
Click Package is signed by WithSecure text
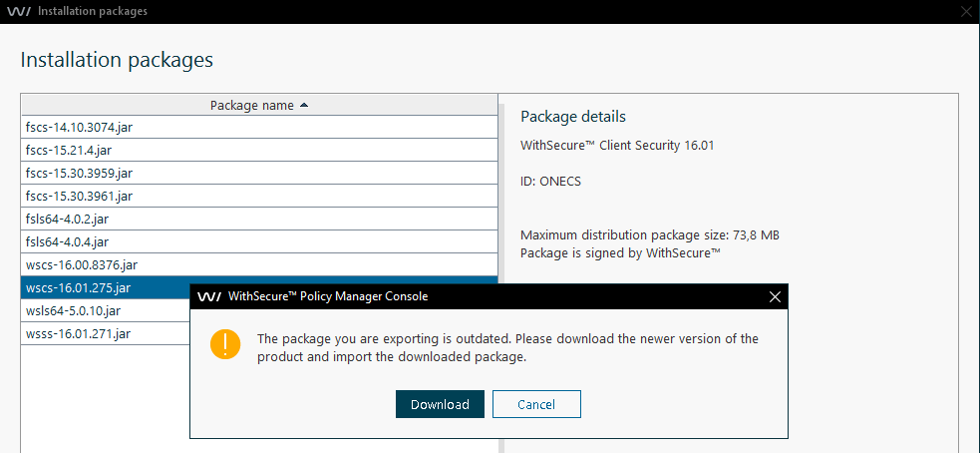coord(621,253)
